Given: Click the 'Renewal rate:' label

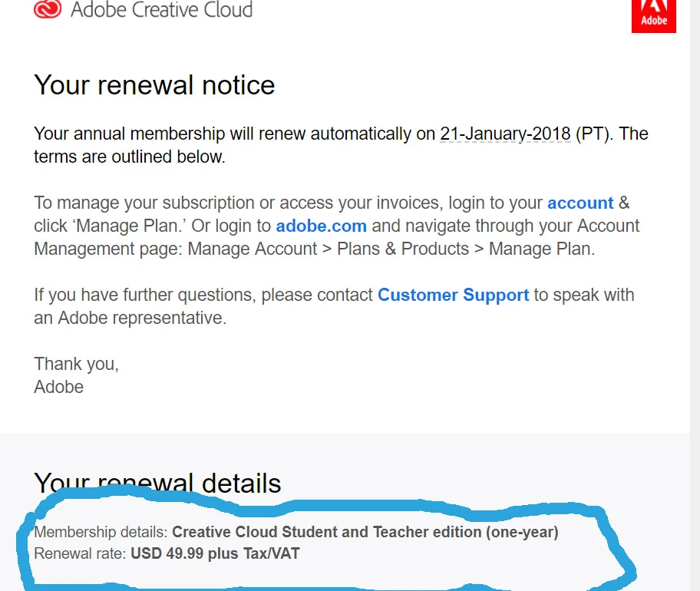Looking at the screenshot, I should pos(81,553).
